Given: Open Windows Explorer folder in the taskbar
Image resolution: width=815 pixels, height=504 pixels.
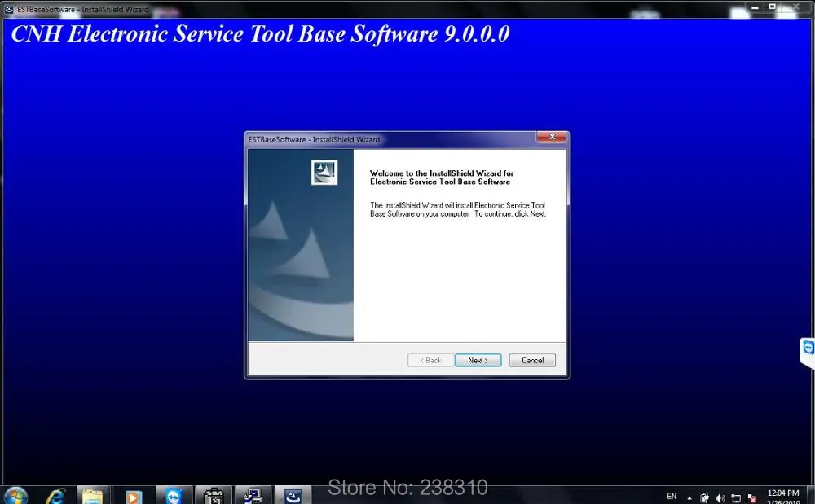Looking at the screenshot, I should click(93, 496).
